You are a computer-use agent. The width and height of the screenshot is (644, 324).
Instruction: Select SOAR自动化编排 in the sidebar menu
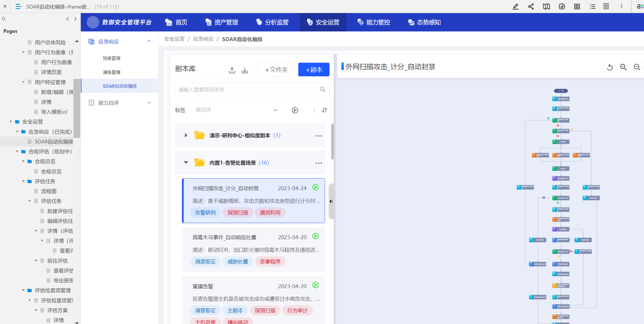(120, 86)
